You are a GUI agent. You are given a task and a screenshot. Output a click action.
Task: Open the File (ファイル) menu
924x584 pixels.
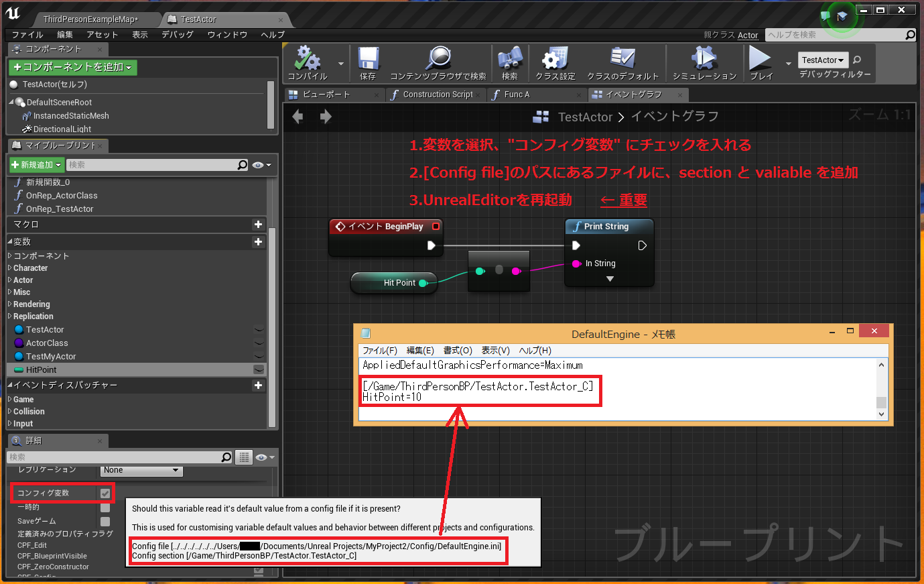27,35
